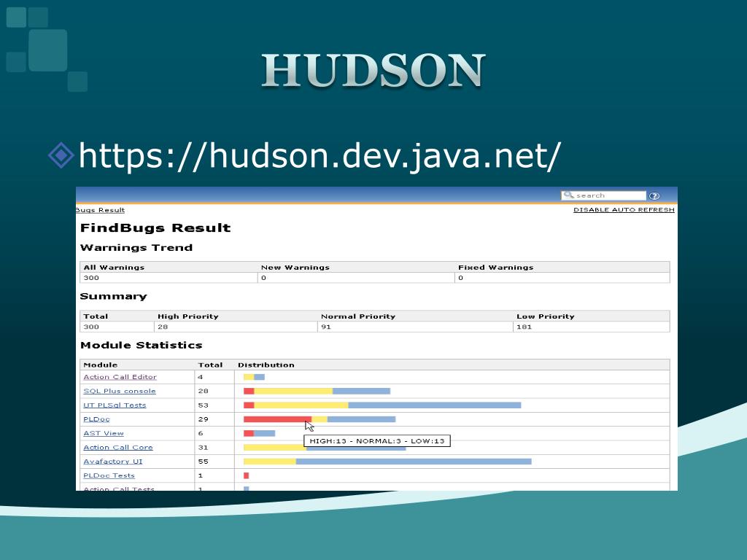
Task: Click red high-priority bar for PLDoc
Action: [278, 419]
